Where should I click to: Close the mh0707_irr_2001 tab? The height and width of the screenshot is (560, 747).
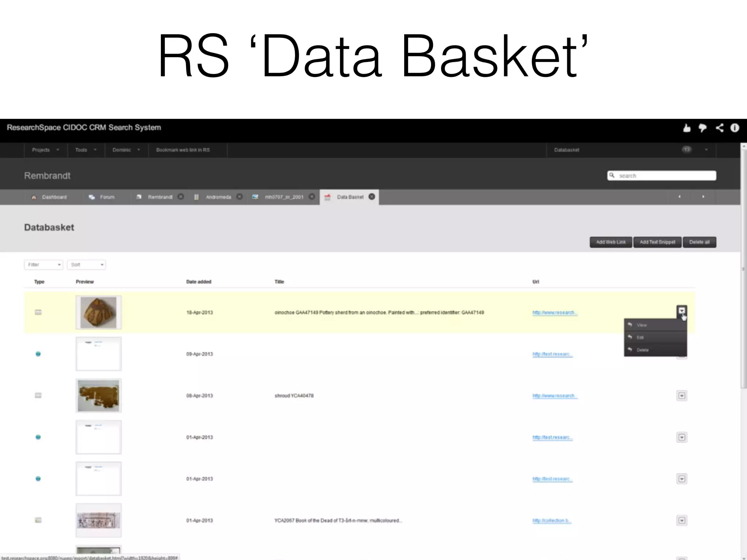tap(312, 197)
